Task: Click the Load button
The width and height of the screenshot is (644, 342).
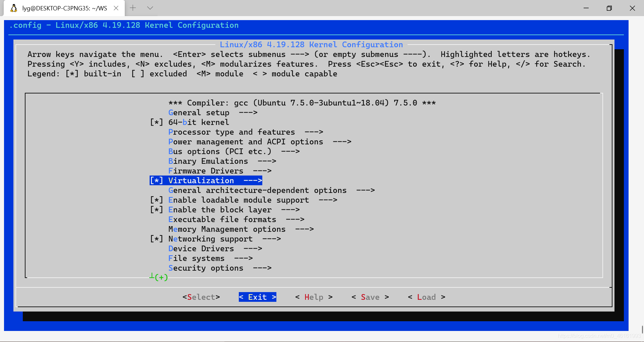Action: 427,297
